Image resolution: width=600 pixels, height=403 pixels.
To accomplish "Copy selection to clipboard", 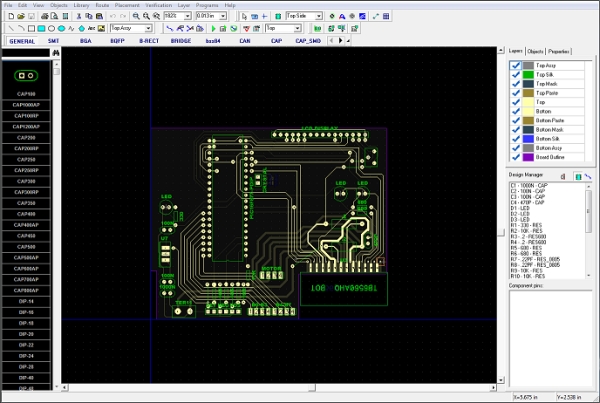I will click(89, 16).
